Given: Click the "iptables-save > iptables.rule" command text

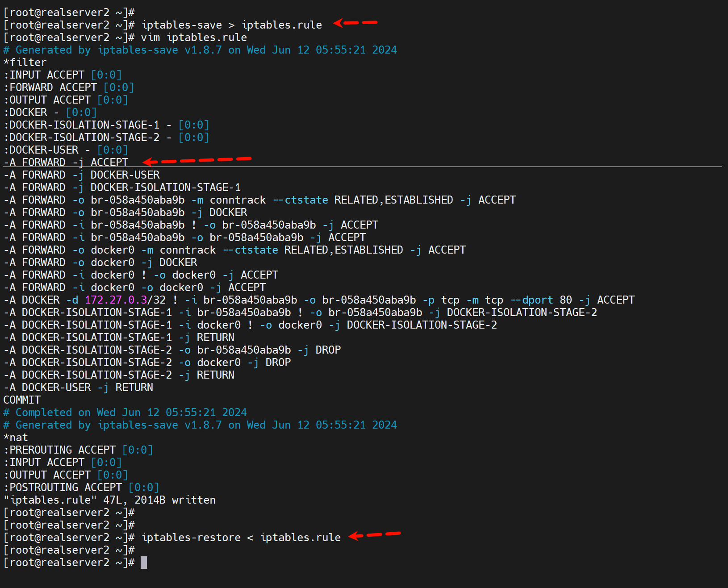Looking at the screenshot, I should point(231,25).
